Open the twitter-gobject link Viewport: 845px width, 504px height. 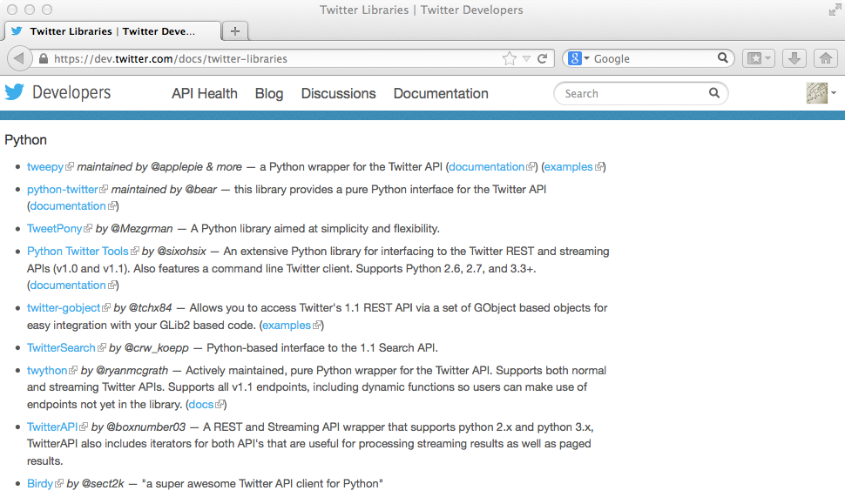(64, 308)
